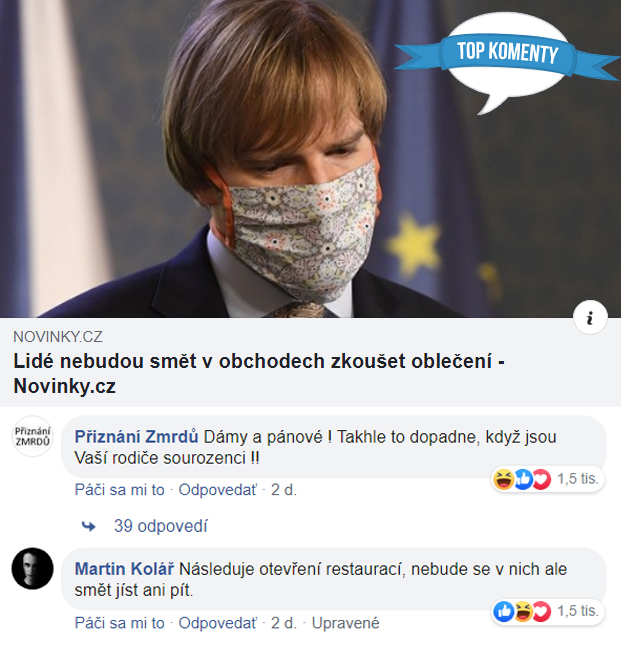The height and width of the screenshot is (652, 621).
Task: Open the Přiznání Zmrdů name link
Action: point(136,437)
